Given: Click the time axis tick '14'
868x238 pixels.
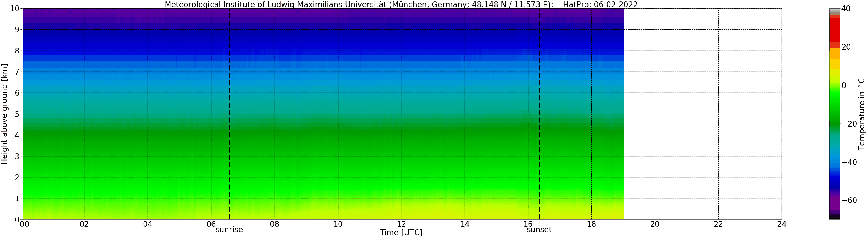Looking at the screenshot, I should point(465,224).
